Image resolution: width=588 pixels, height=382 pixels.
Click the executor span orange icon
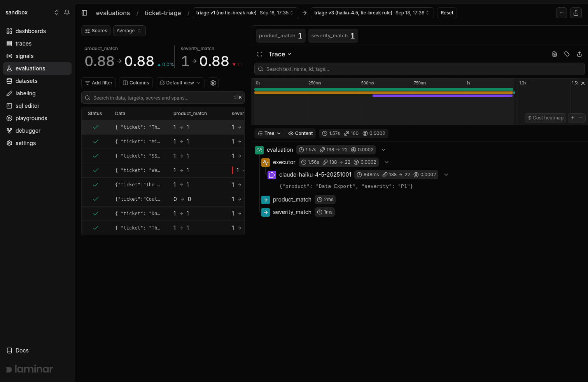point(266,162)
